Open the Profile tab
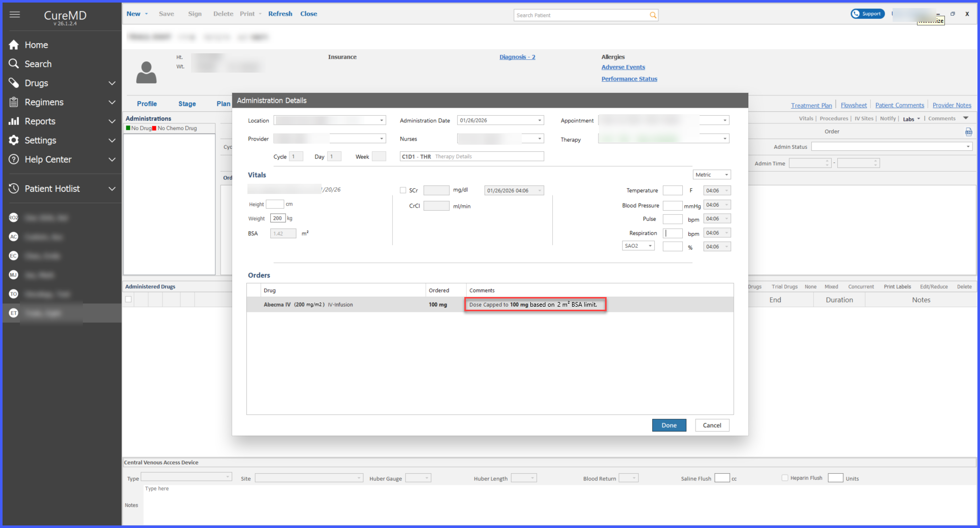The width and height of the screenshot is (980, 528). [x=147, y=104]
